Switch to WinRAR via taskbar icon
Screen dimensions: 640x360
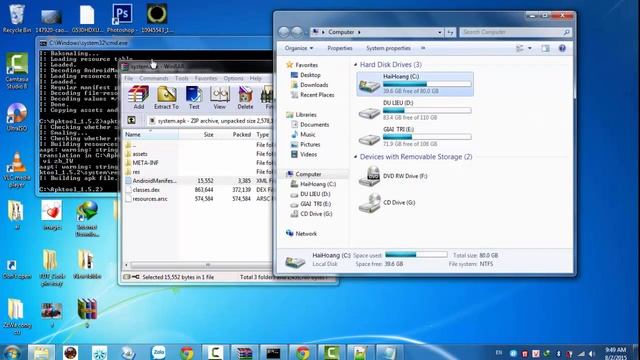pos(244,353)
